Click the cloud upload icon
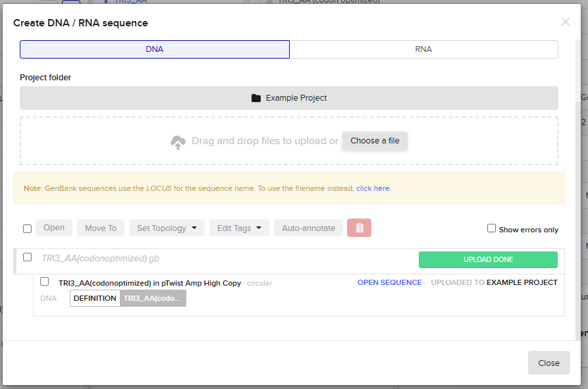This screenshot has height=389, width=588. (178, 142)
